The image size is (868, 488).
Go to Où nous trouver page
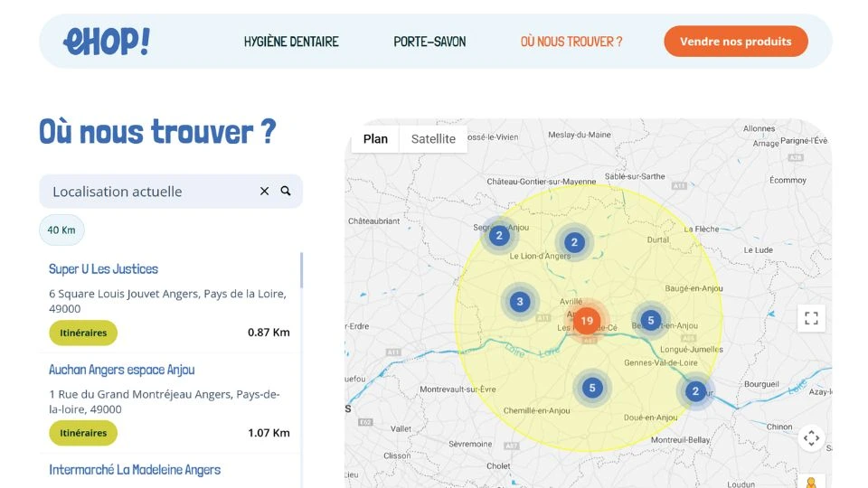pos(571,42)
